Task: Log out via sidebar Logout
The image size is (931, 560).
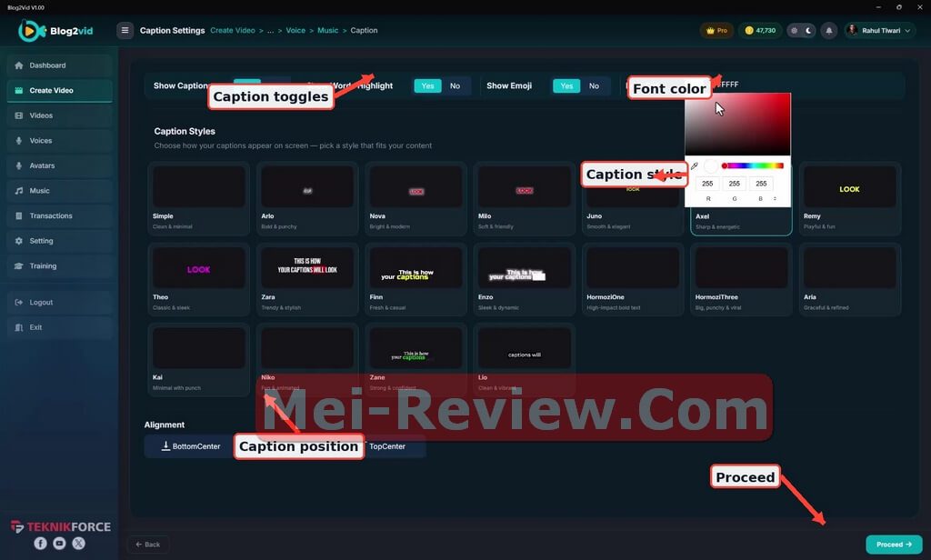Action: point(59,302)
